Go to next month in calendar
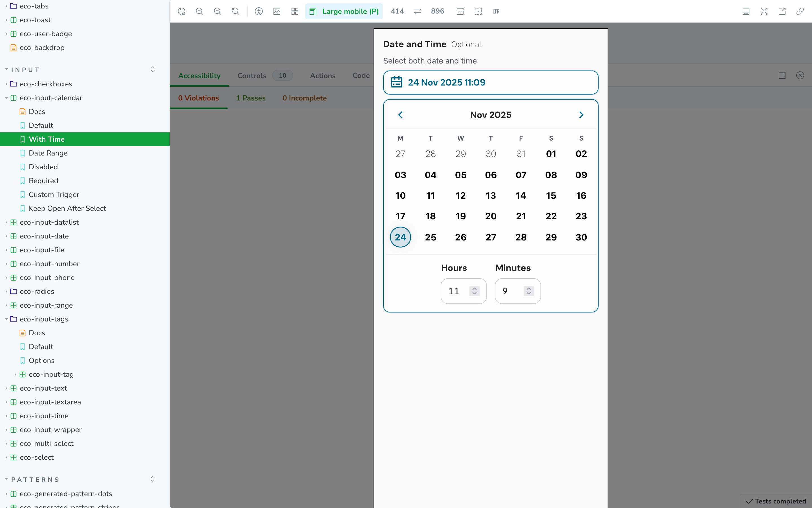 point(581,115)
